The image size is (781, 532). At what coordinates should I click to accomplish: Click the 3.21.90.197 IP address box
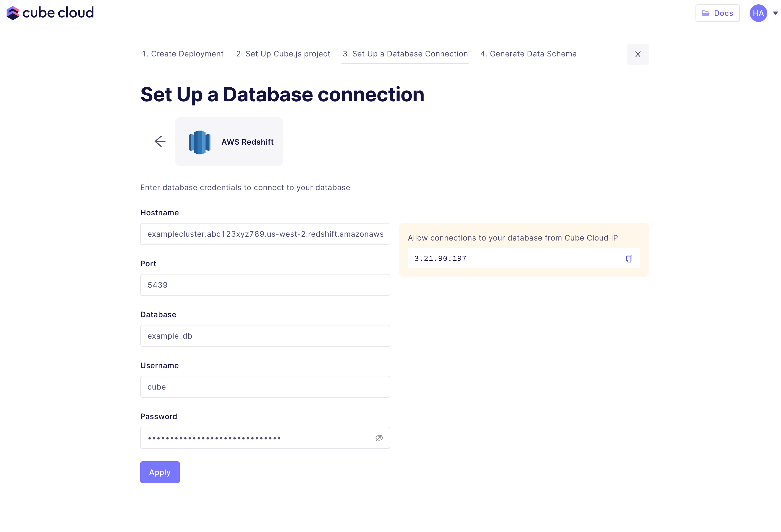tap(514, 258)
